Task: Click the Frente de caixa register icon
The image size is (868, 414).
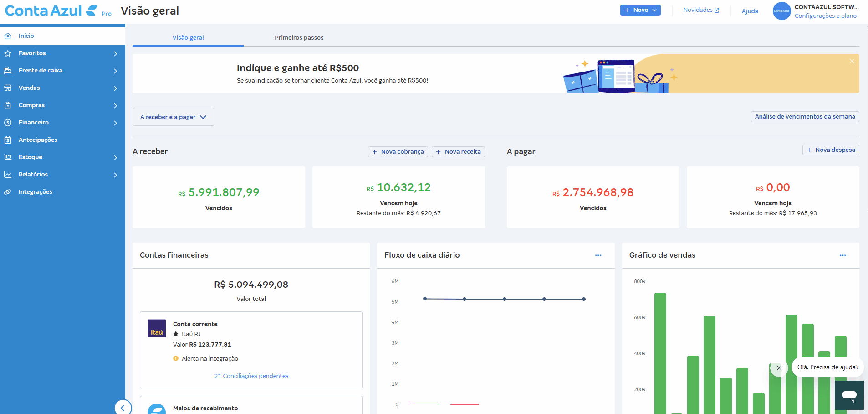Action: pos(8,71)
